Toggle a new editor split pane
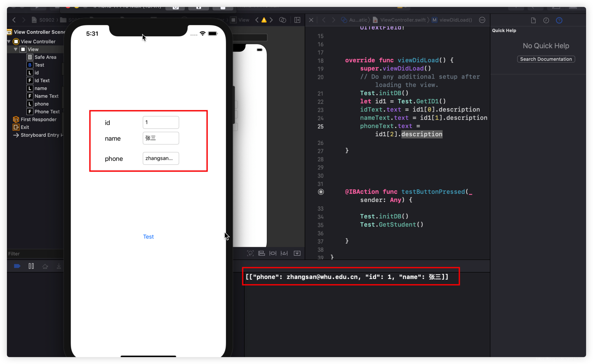593x364 pixels. pos(297,20)
